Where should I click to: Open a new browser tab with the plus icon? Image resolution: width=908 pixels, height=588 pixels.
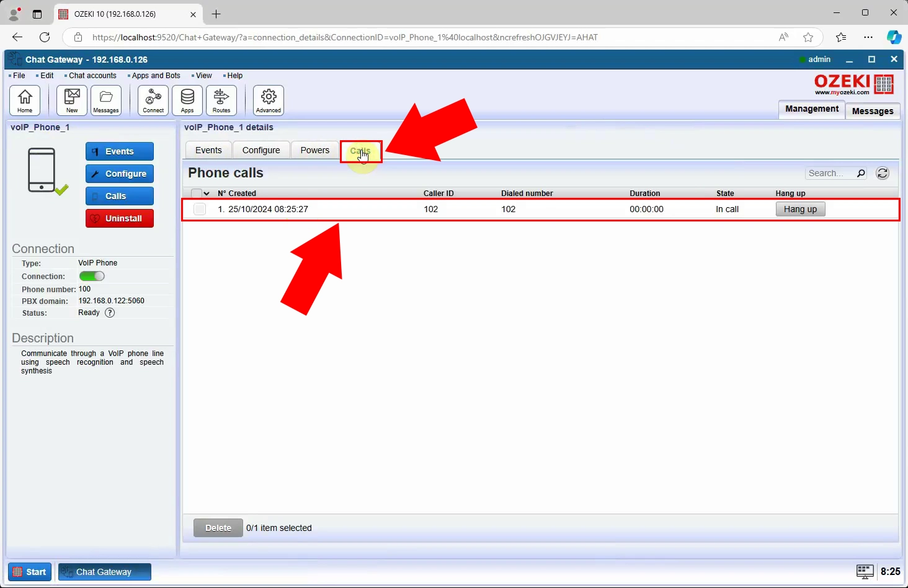(x=216, y=14)
